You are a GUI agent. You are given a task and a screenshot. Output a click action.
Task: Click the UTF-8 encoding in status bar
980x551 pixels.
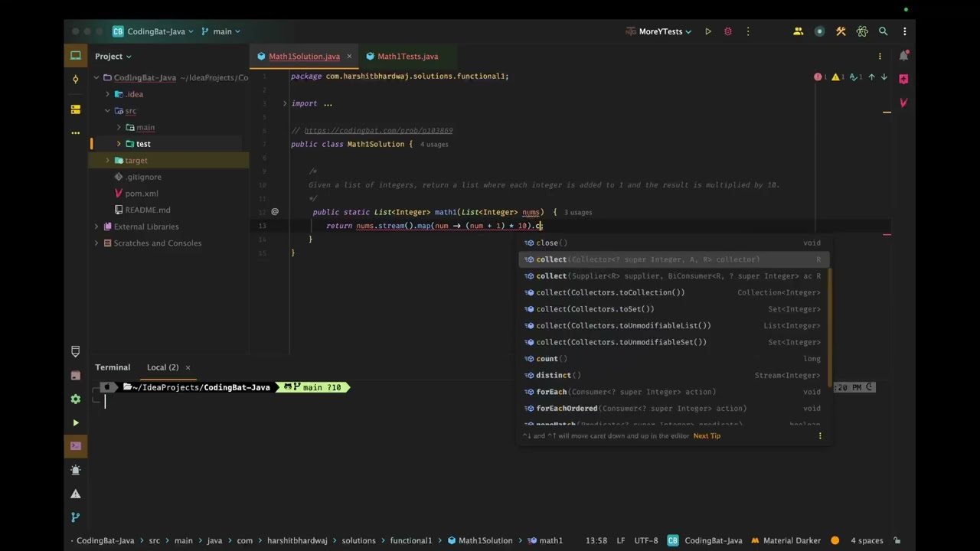pyautogui.click(x=645, y=540)
